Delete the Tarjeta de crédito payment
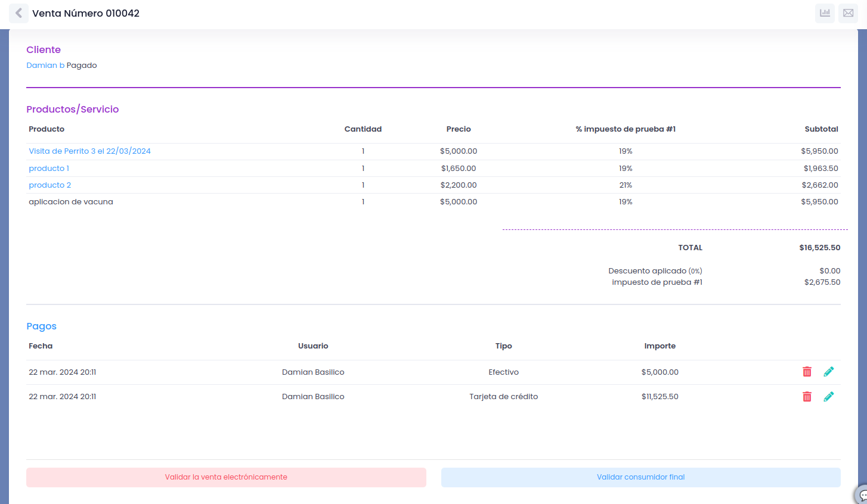Screen dimensions: 867x504 (807, 397)
